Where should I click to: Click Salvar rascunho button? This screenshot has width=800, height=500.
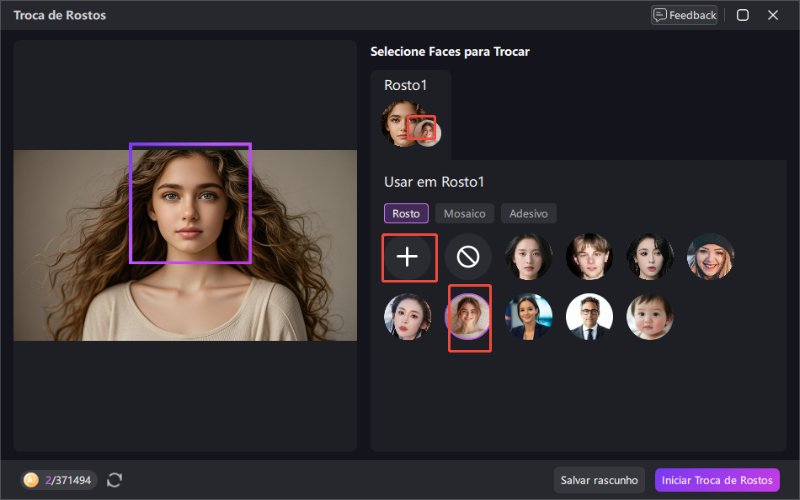(x=599, y=480)
